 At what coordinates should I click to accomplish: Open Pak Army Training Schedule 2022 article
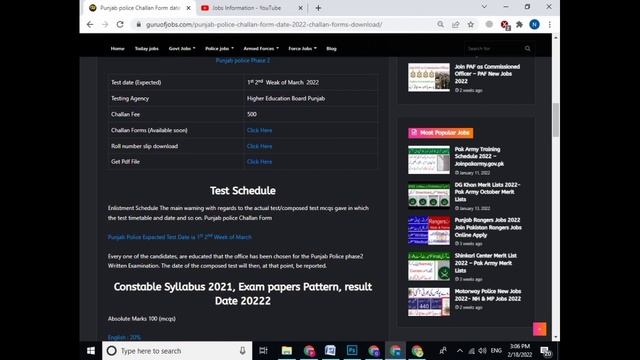click(479, 156)
